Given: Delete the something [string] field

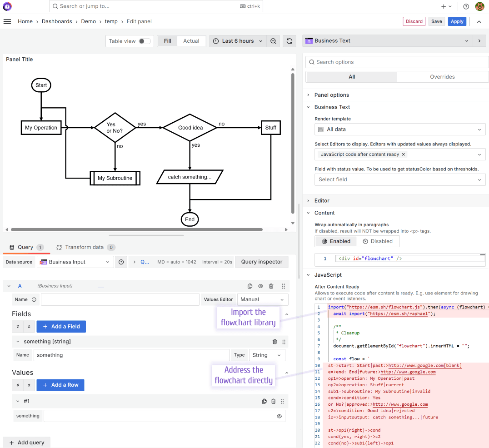Looking at the screenshot, I should click(x=274, y=342).
